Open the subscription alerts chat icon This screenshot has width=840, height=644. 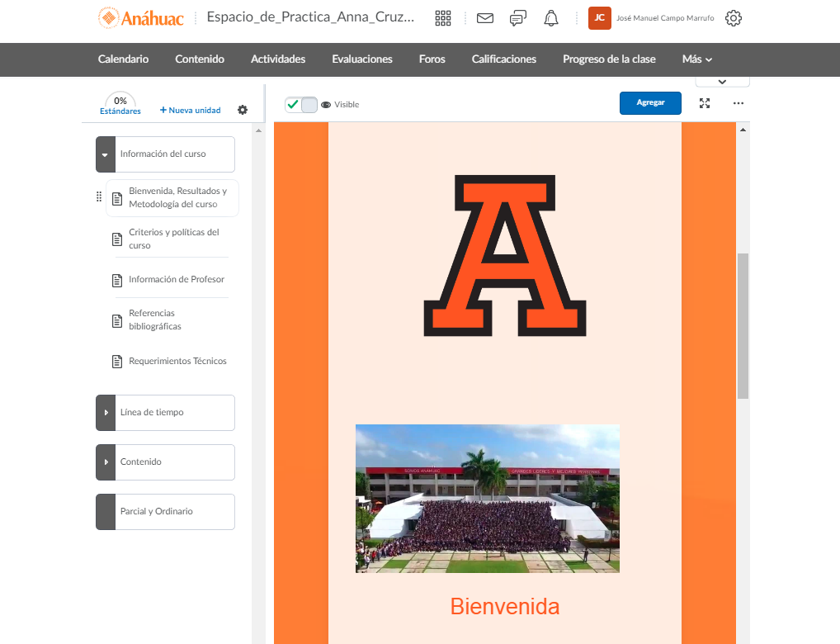518,18
